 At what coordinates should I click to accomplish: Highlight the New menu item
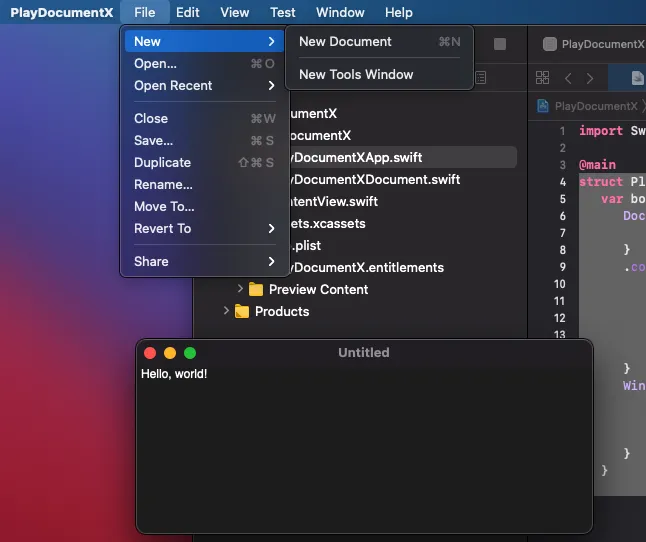click(204, 41)
